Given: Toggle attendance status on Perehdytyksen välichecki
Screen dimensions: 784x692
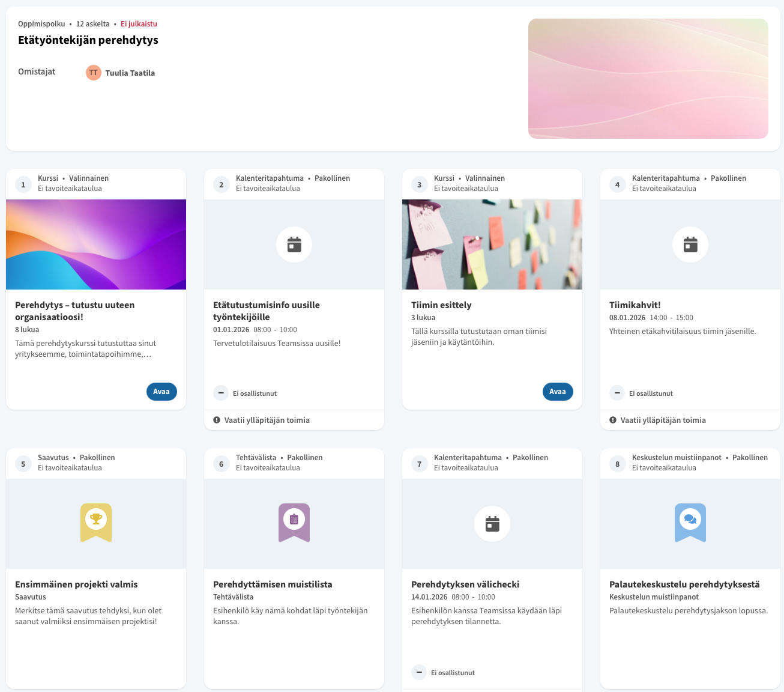Looking at the screenshot, I should pyautogui.click(x=419, y=672).
